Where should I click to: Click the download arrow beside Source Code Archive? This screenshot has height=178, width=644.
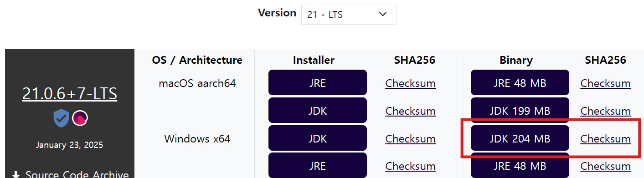tap(16, 174)
